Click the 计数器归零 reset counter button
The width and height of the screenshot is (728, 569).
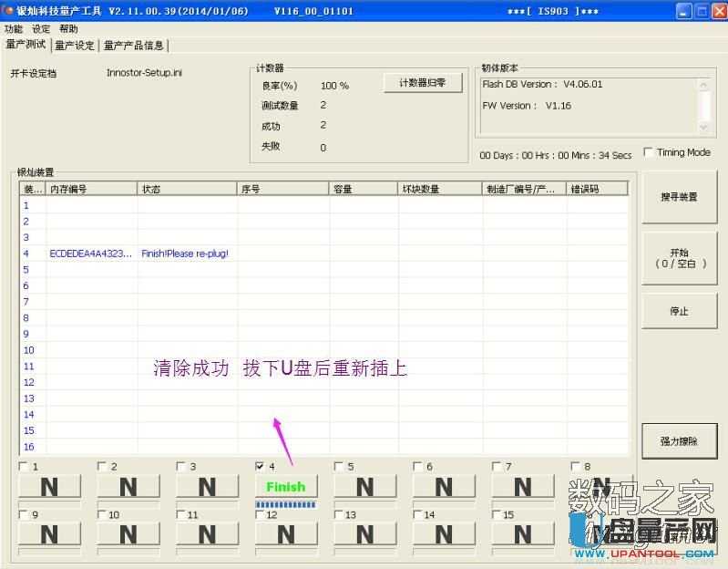point(422,84)
